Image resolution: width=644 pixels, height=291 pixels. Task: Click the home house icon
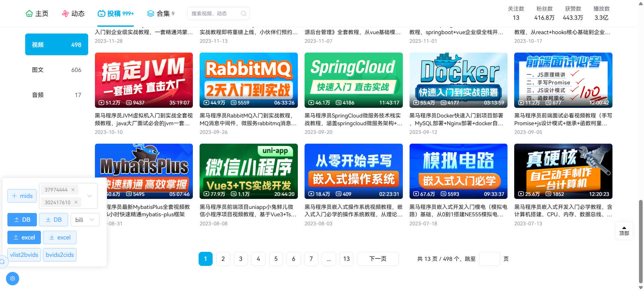(29, 13)
